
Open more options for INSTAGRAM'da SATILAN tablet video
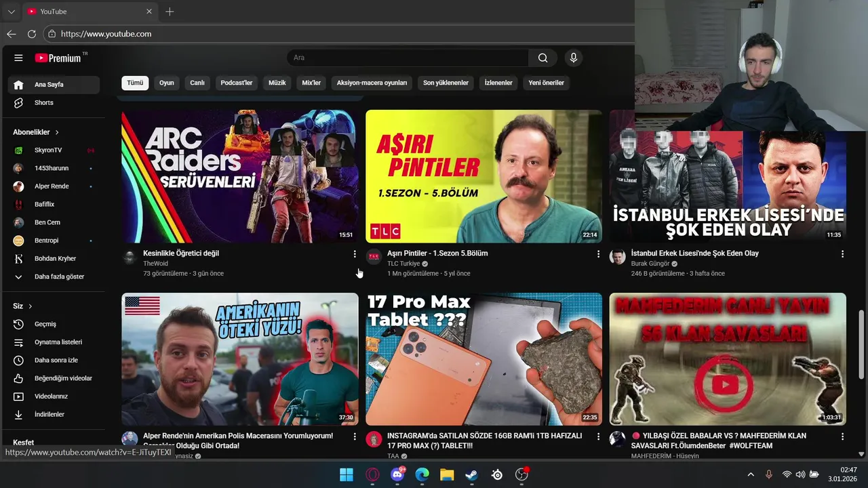(x=598, y=436)
